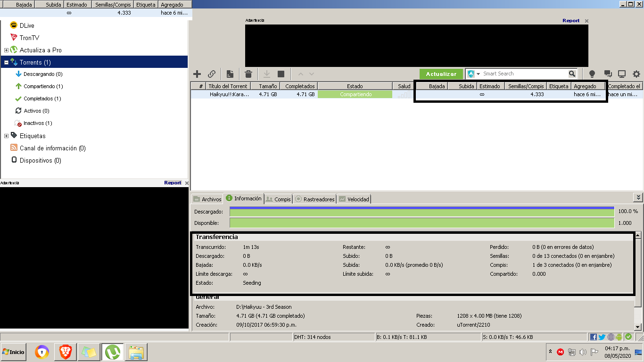Open DLive in the sidebar
This screenshot has width=644, height=362.
[27, 25]
